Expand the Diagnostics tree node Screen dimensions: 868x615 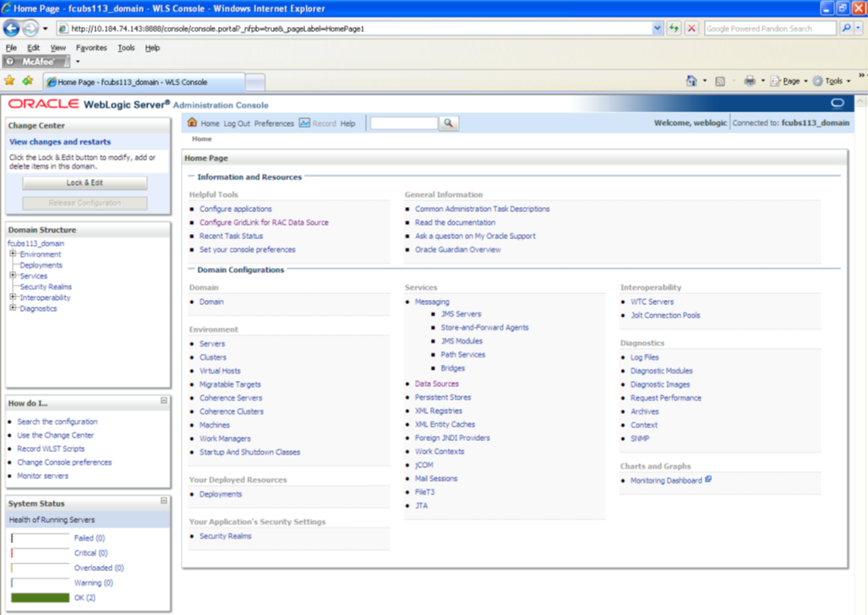coord(13,307)
